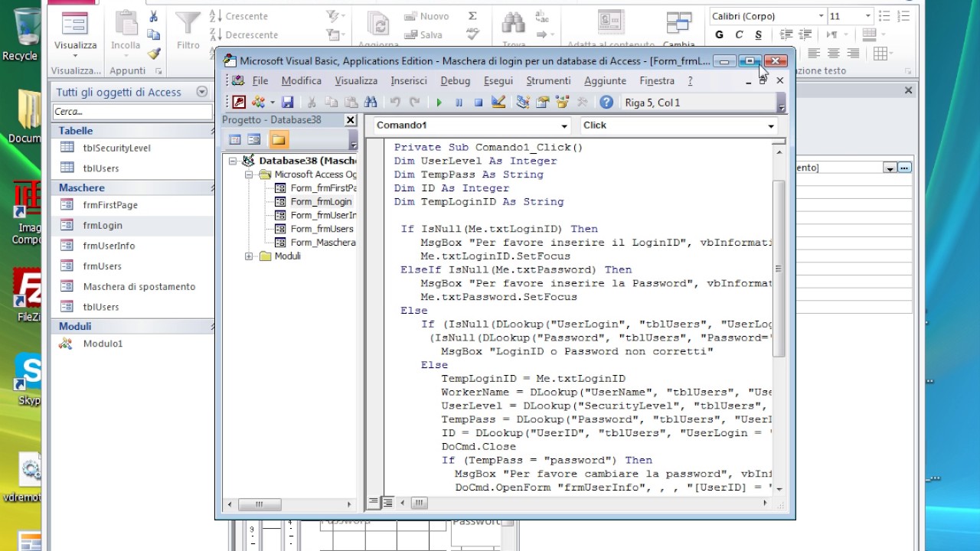Click the Reset stop square icon
980x551 pixels.
pos(478,102)
